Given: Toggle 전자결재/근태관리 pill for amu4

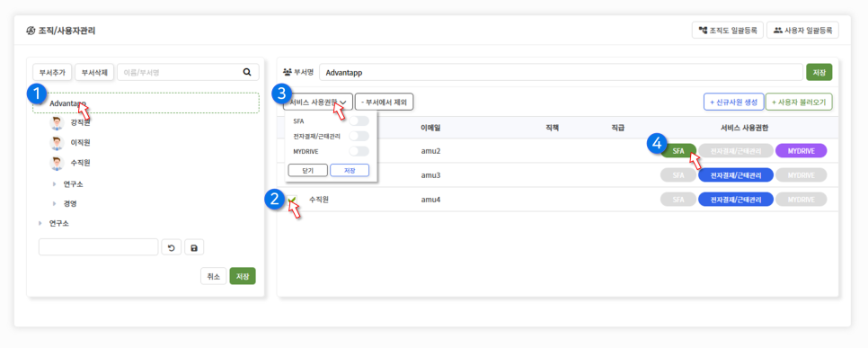Looking at the screenshot, I should click(x=736, y=200).
